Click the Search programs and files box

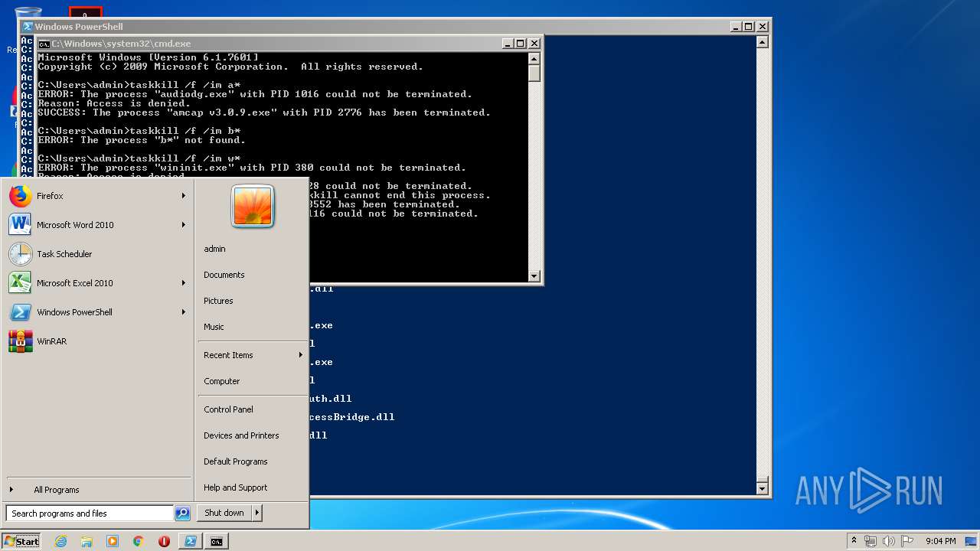[x=90, y=514]
